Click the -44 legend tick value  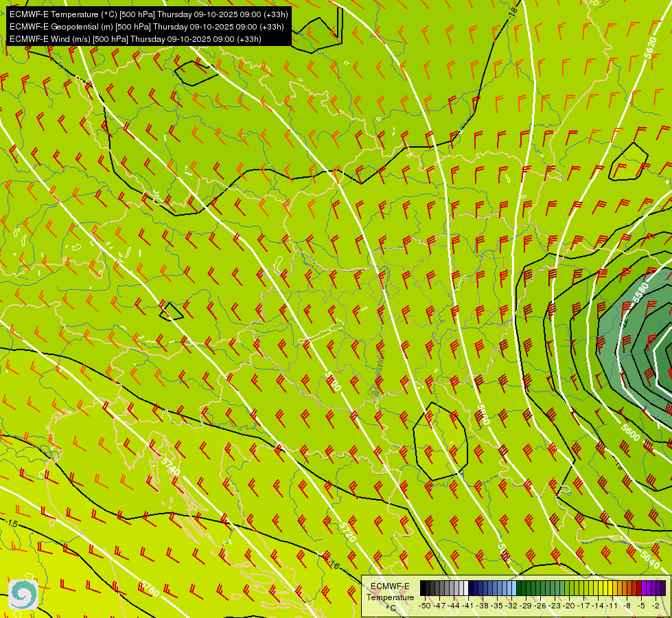coord(454,606)
